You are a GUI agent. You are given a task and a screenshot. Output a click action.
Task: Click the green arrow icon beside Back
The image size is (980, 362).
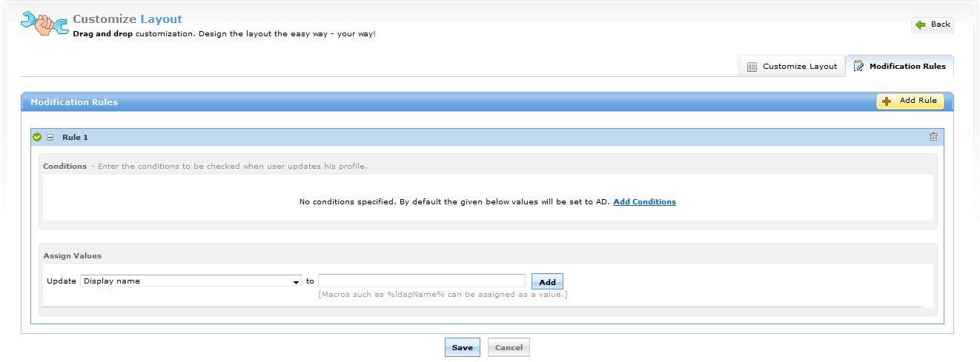click(921, 24)
